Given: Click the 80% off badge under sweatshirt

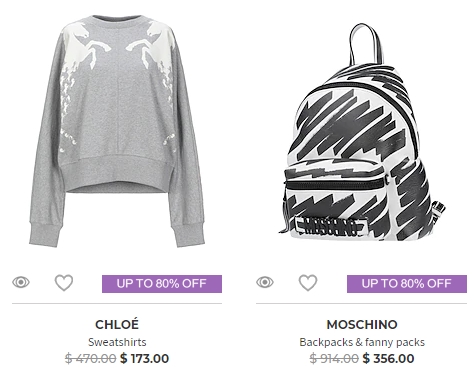Looking at the screenshot, I should click(162, 284).
